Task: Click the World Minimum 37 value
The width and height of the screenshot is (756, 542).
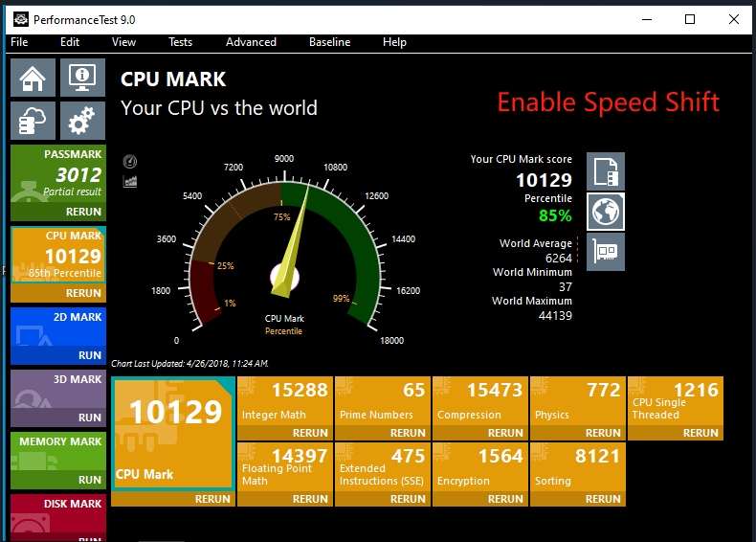Action: tap(565, 287)
